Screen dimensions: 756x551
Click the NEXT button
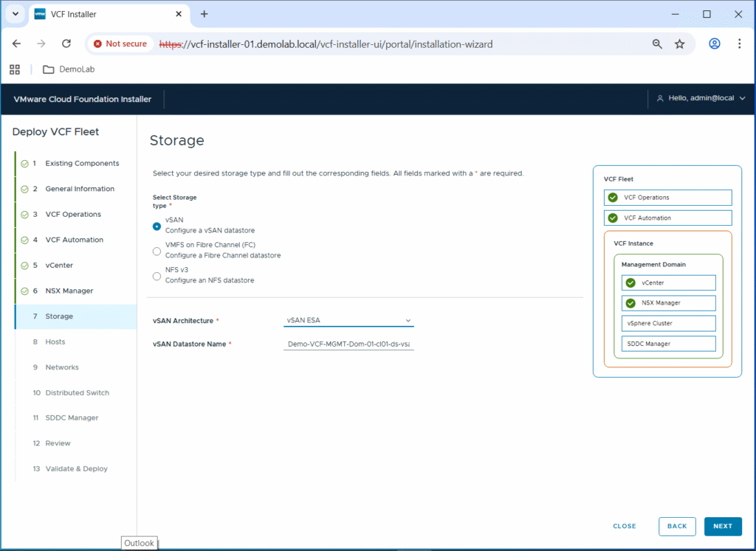(722, 526)
